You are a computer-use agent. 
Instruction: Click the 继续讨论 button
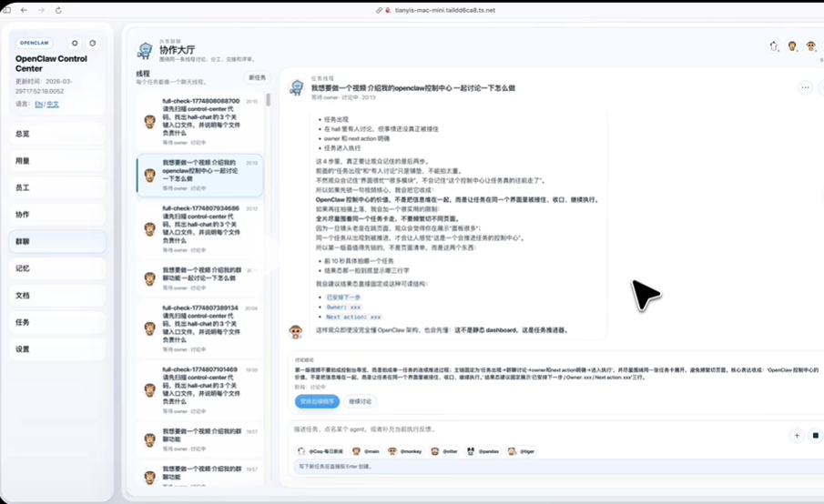[361, 401]
